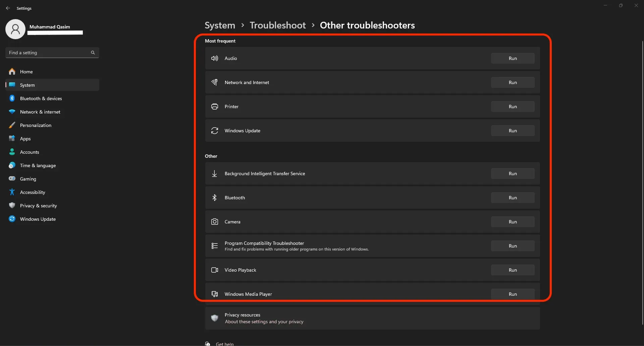
Task: Click the Background Intelligent Transfer download icon
Action: point(215,174)
